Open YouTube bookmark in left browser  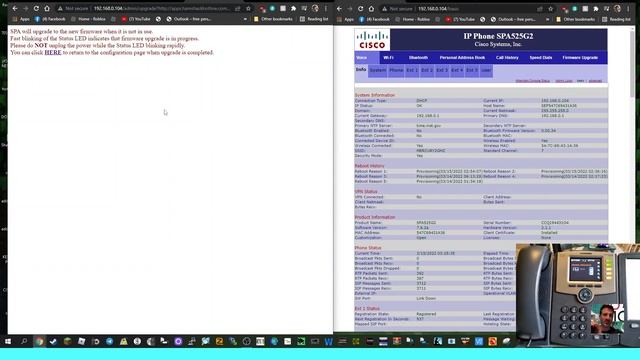click(136, 19)
